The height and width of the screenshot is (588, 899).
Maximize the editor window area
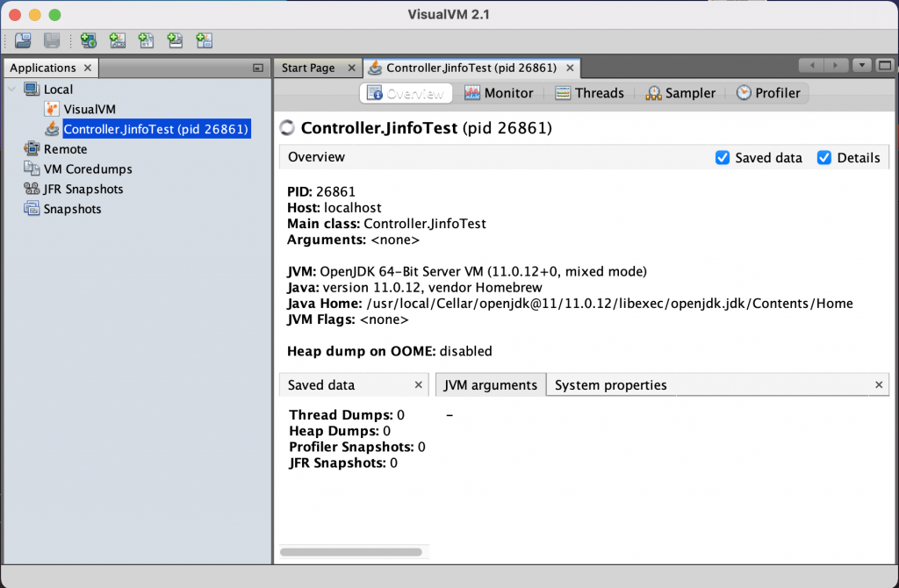[x=885, y=65]
